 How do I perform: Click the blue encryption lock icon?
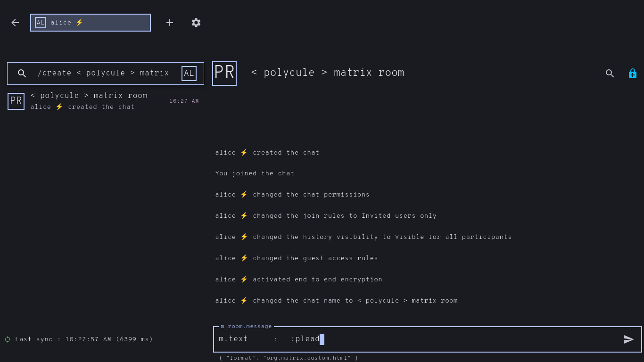pyautogui.click(x=633, y=74)
